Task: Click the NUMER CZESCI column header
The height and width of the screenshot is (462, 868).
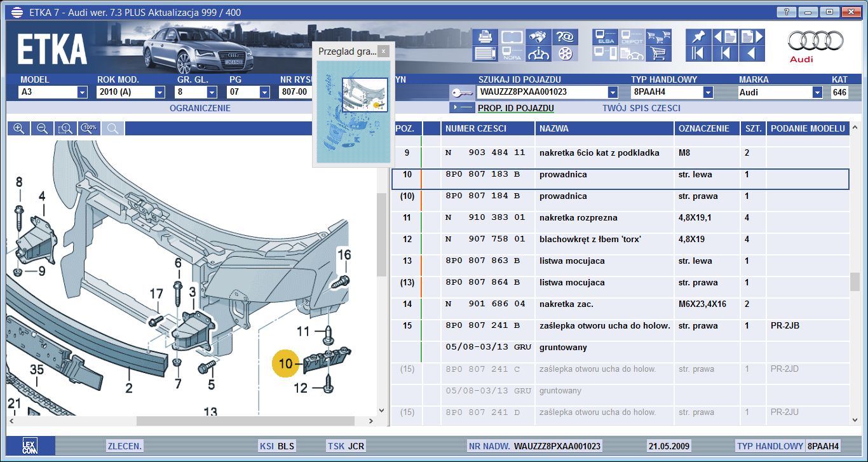Action: click(x=487, y=128)
